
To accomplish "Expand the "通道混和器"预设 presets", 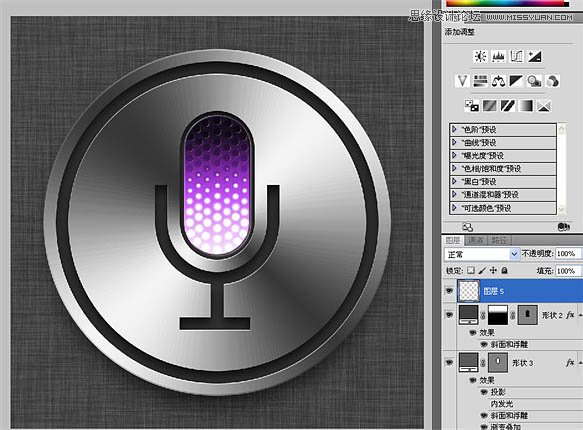I will pyautogui.click(x=454, y=194).
